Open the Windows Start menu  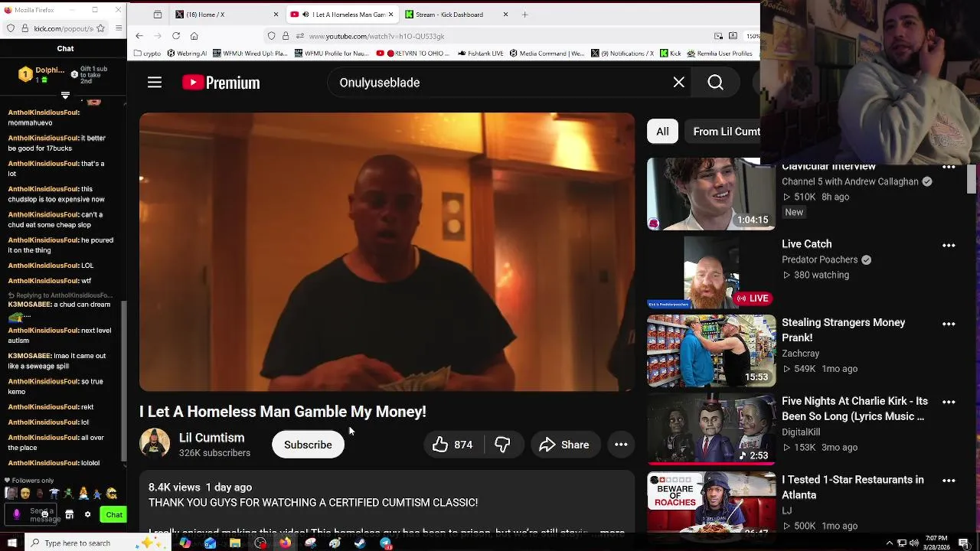11,543
